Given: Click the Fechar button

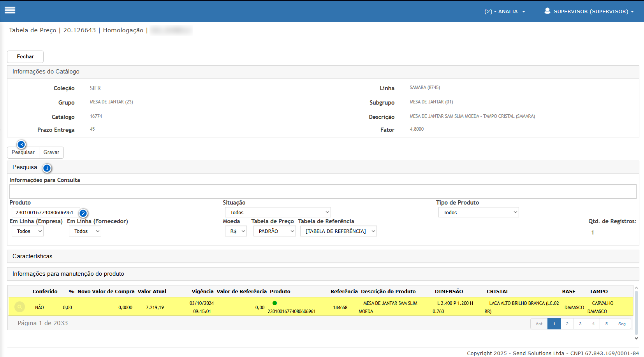Looking at the screenshot, I should coord(25,56).
